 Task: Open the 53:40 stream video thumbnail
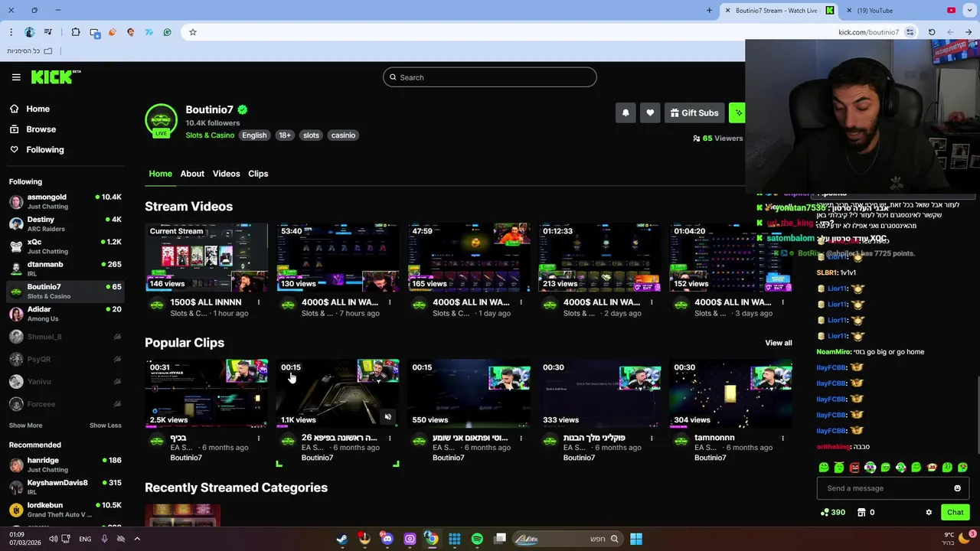point(338,257)
